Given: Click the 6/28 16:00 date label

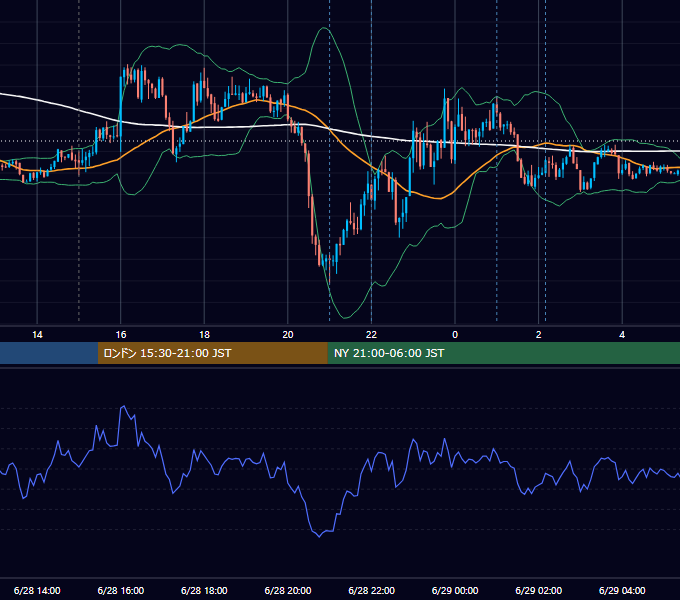Looking at the screenshot, I should point(121,590).
